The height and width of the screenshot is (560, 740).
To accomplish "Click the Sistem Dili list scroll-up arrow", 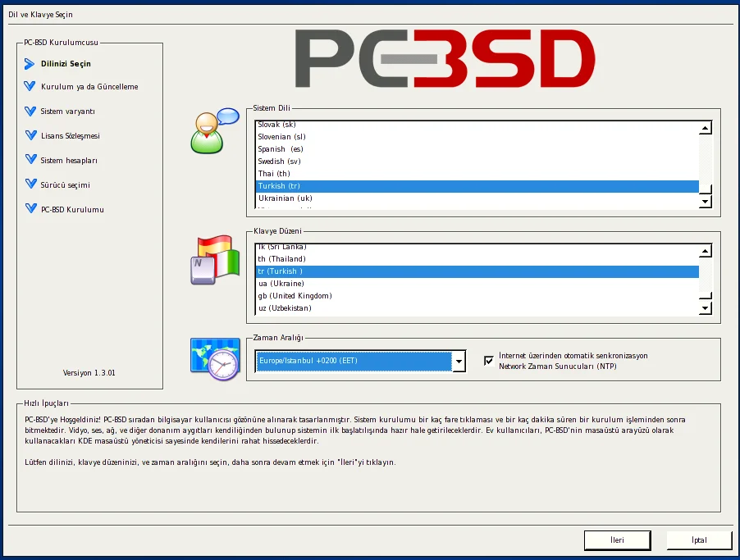I will (x=705, y=128).
